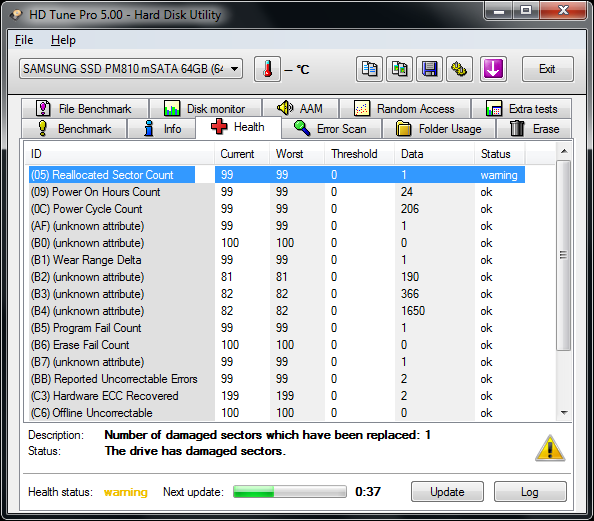Open the Benchmark tab
The width and height of the screenshot is (594, 521).
[x=75, y=128]
